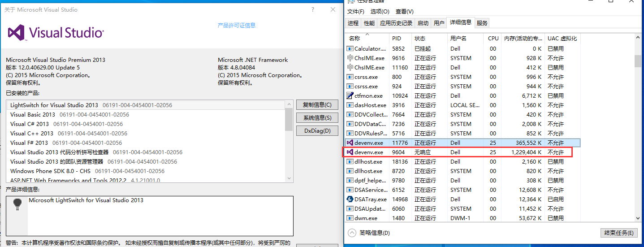Click ChsIME.exe icon with PID 9616
The image size is (644, 247).
pos(350,58)
